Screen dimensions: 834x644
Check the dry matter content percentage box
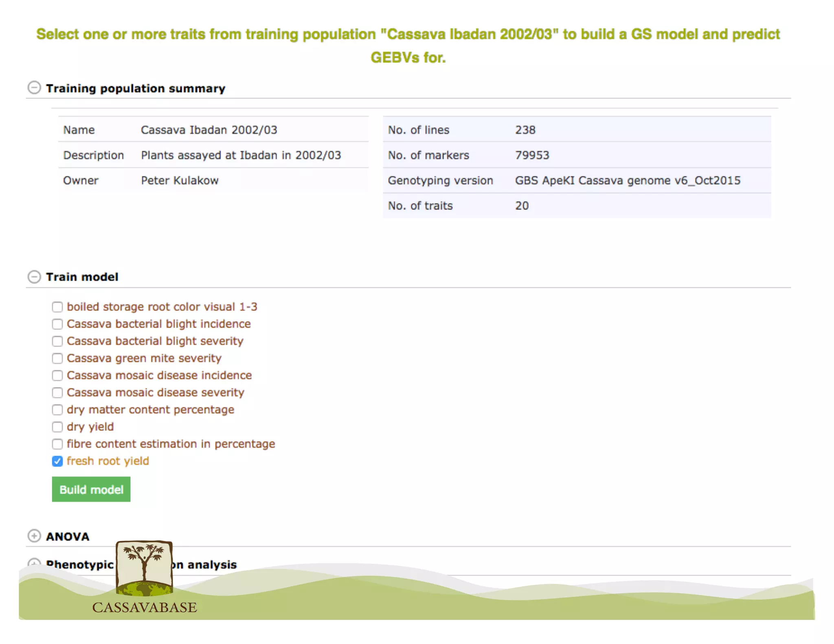(57, 410)
